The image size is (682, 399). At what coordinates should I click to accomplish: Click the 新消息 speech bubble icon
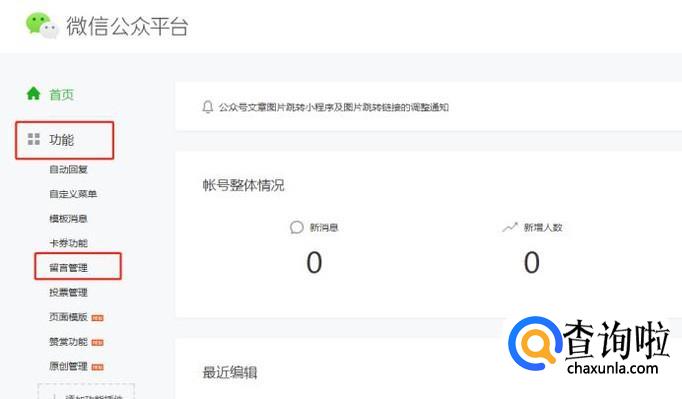[x=296, y=227]
